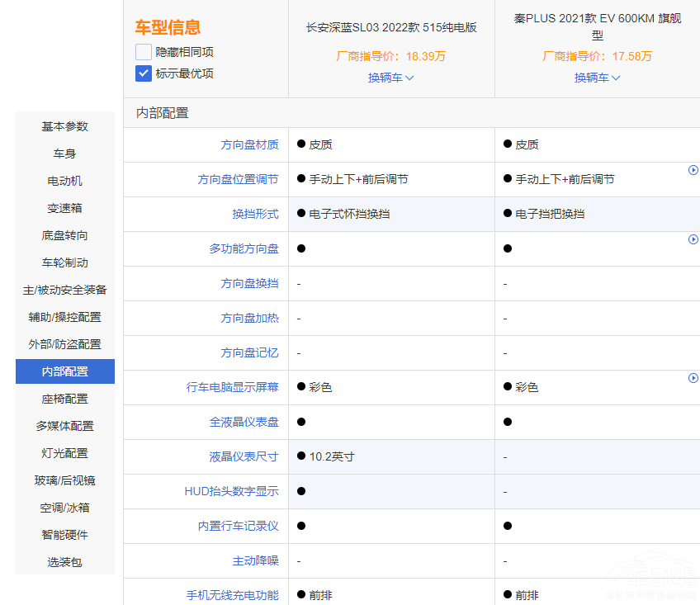Navigate to 主/被动安全装备 section
700x605 pixels.
[x=65, y=290]
